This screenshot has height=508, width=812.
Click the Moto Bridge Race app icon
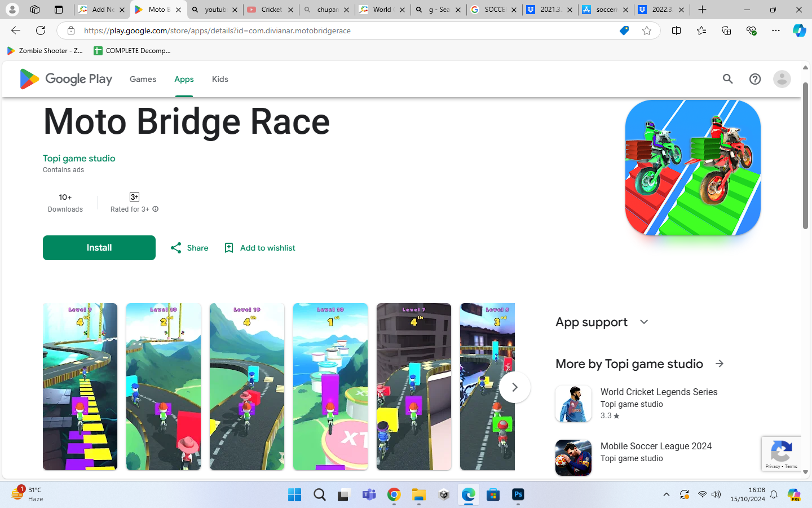point(692,168)
